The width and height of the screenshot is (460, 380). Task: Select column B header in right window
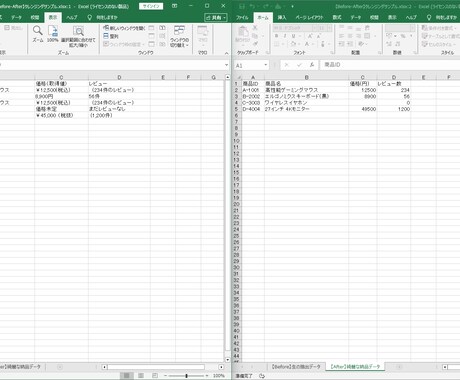pos(306,77)
